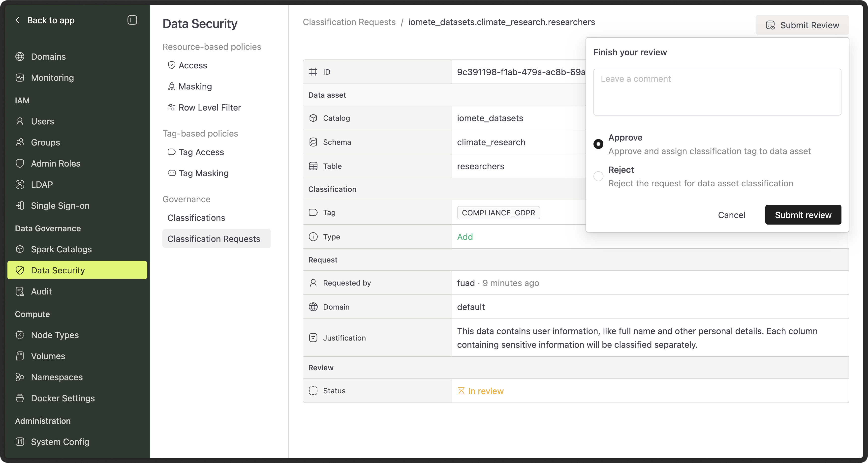Click the Namespaces icon in sidebar
The image size is (868, 463).
click(20, 377)
